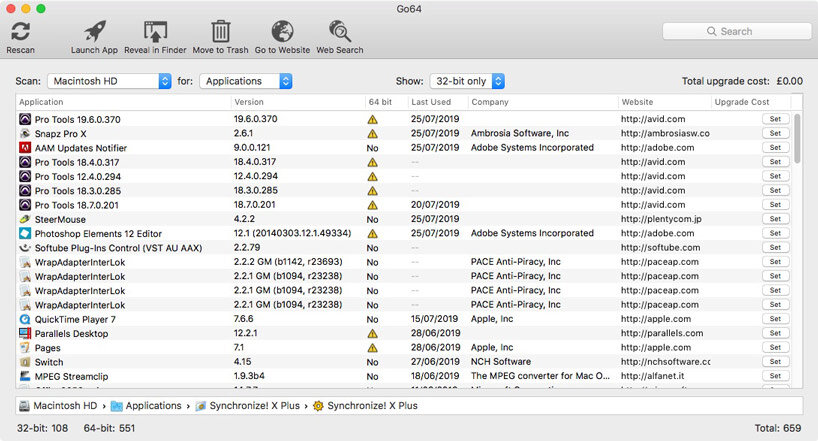
Task: Open the Show 32-bit only dropdown
Action: point(467,81)
